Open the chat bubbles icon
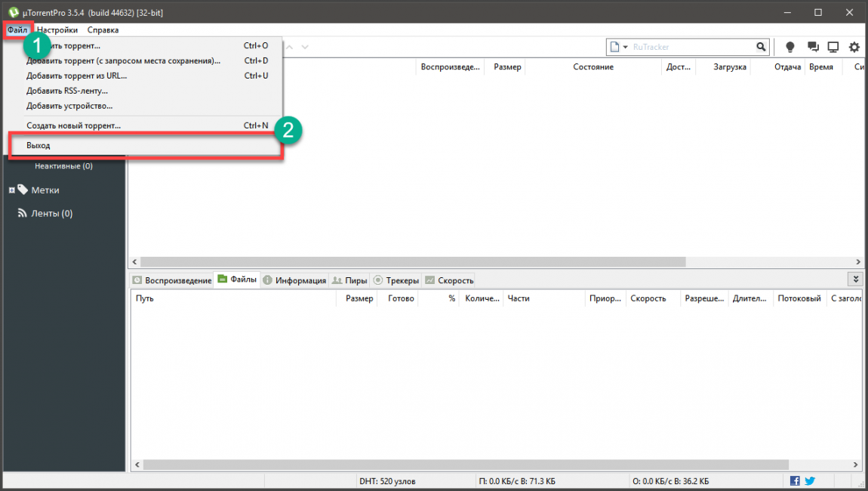Viewport: 868px width, 491px height. 813,47
